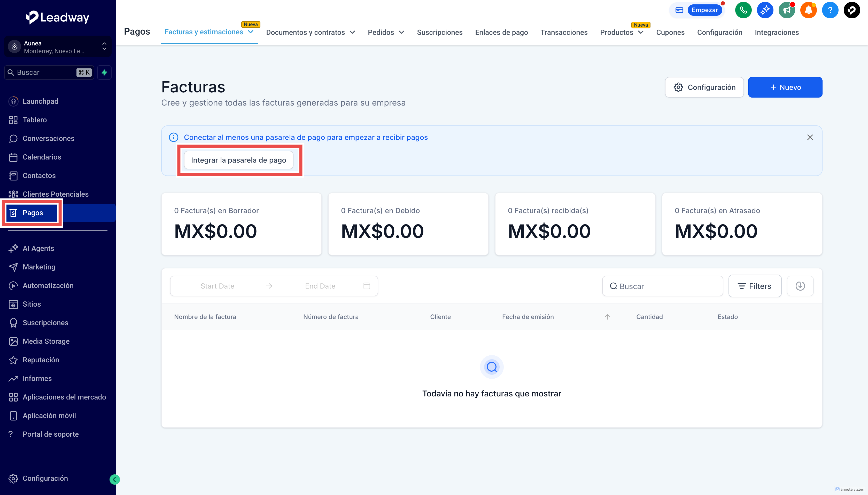Click the blue AI sparkle icon in header
The image size is (868, 495).
pyautogui.click(x=765, y=10)
